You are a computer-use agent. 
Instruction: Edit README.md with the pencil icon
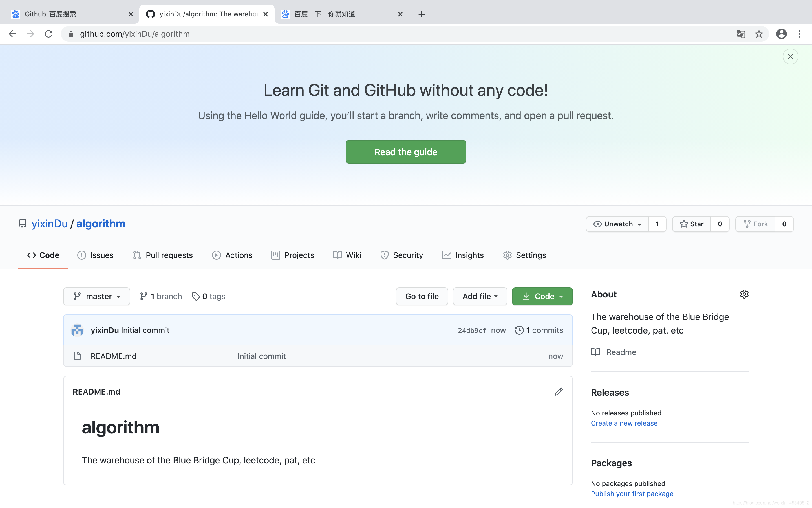click(x=559, y=392)
